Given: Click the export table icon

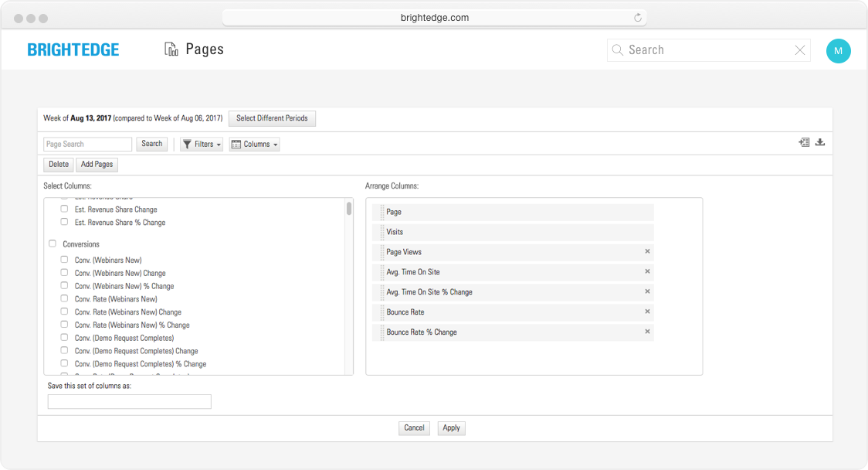Looking at the screenshot, I should click(804, 142).
